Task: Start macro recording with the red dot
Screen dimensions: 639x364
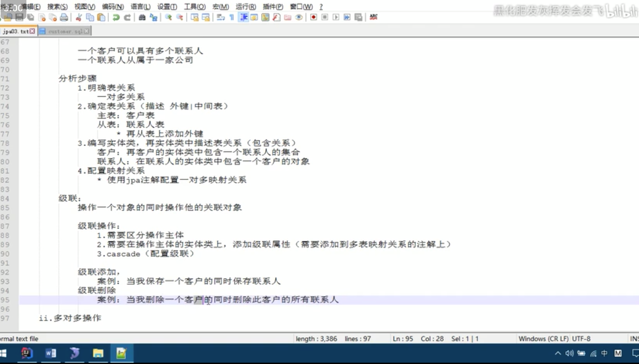Action: [313, 17]
